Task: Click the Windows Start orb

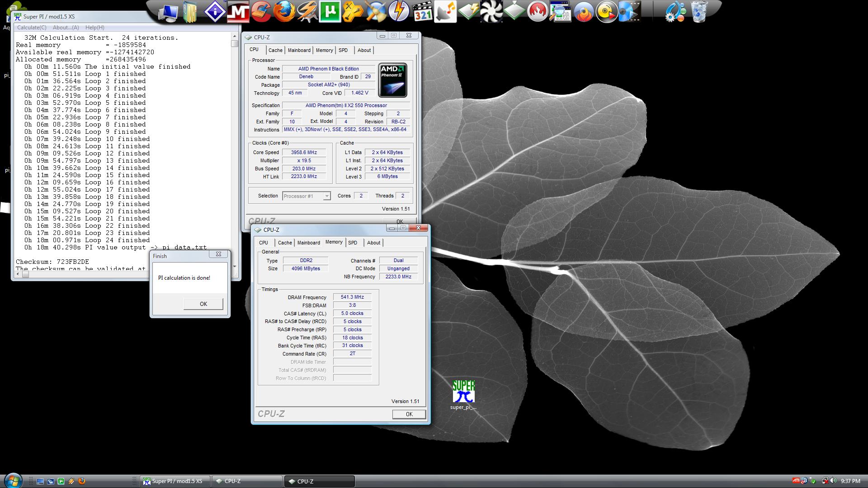Action: tap(13, 481)
